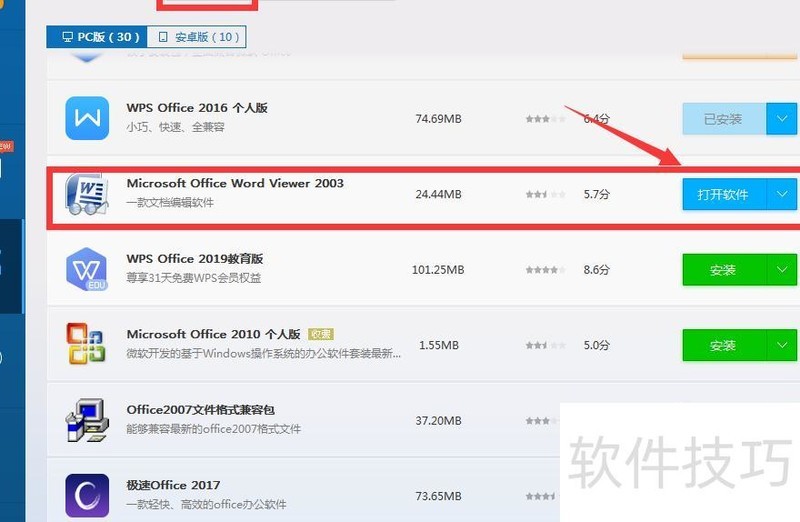The width and height of the screenshot is (800, 522).
Task: Click the 收费 badge on Office 2010
Action: point(321,334)
